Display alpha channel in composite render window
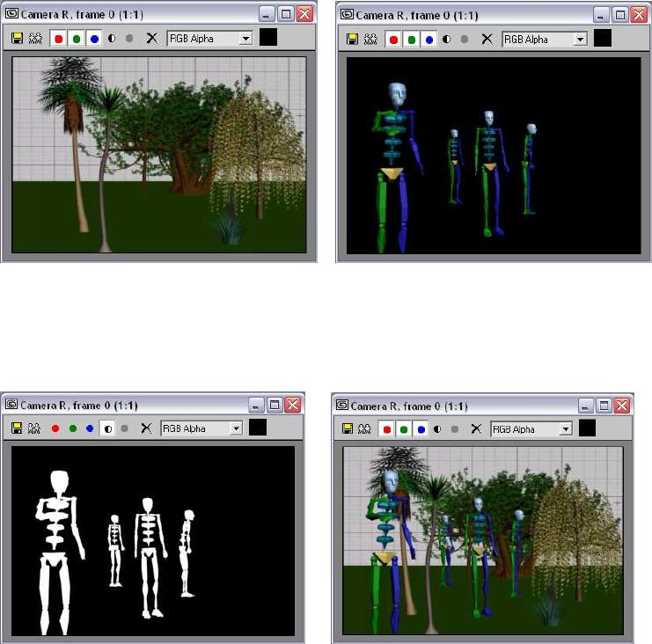The image size is (652, 644). coord(437,429)
